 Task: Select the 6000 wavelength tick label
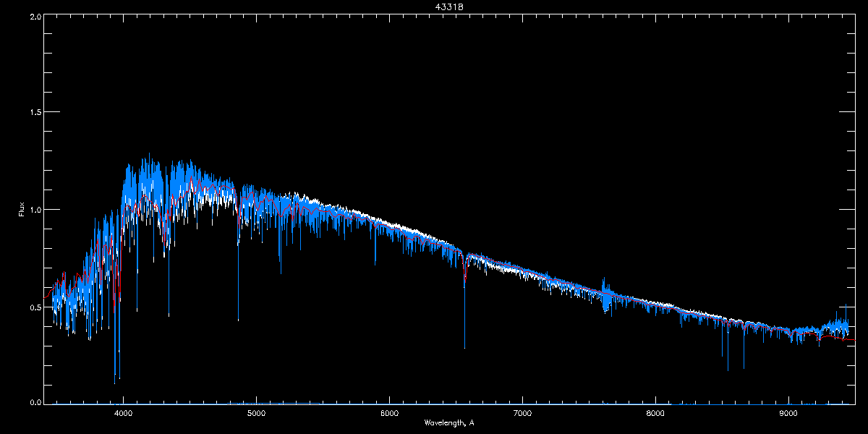point(389,413)
